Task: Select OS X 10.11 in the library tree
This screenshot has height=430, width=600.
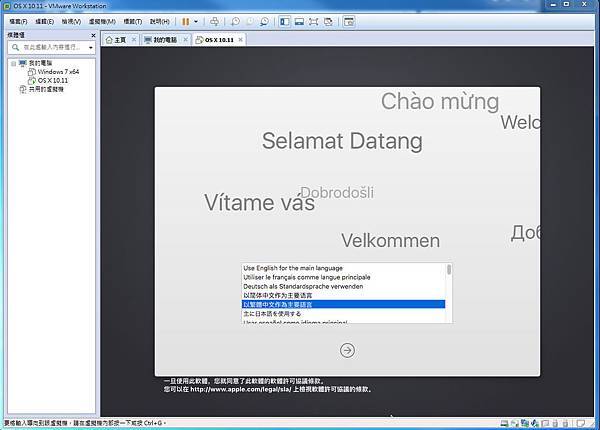Action: 53,81
